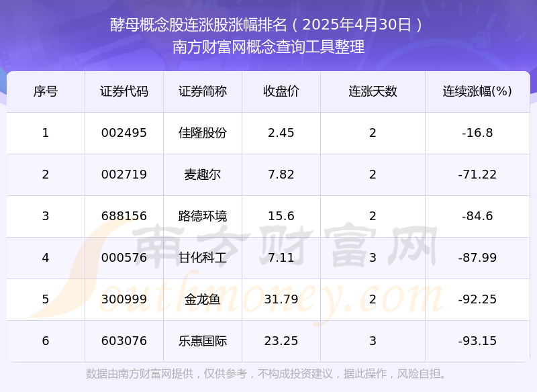Click the stock name 乐惠国际
The image size is (537, 392).
pos(203,341)
